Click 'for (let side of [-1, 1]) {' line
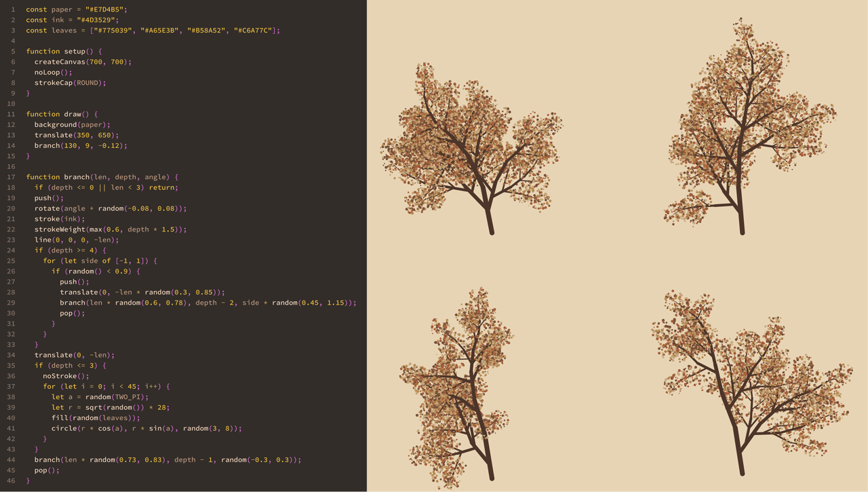The width and height of the screenshot is (868, 492). [100, 261]
